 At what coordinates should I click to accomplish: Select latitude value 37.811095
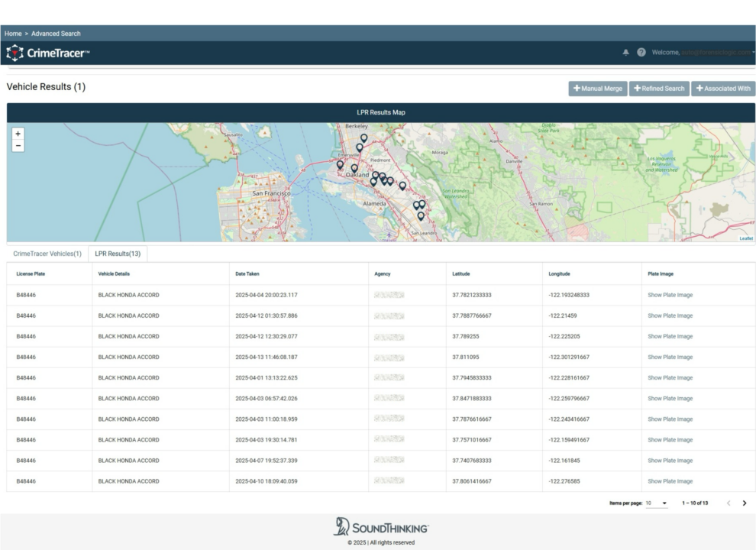point(466,357)
